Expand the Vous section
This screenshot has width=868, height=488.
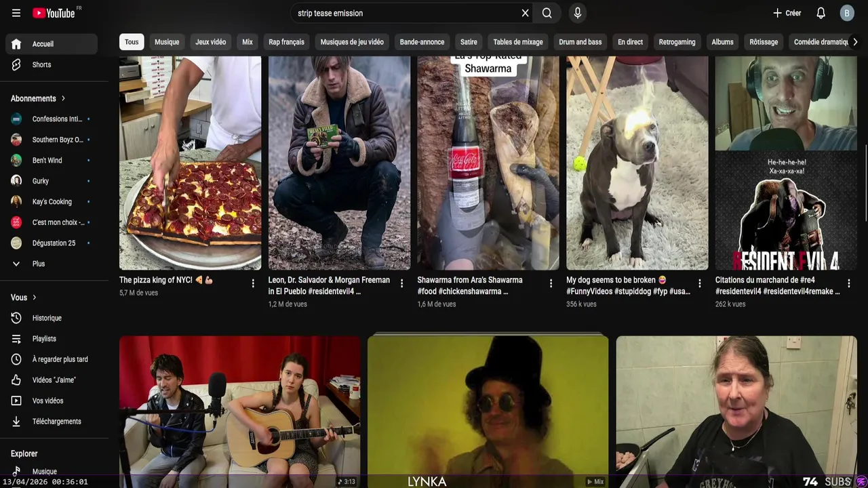(x=24, y=298)
